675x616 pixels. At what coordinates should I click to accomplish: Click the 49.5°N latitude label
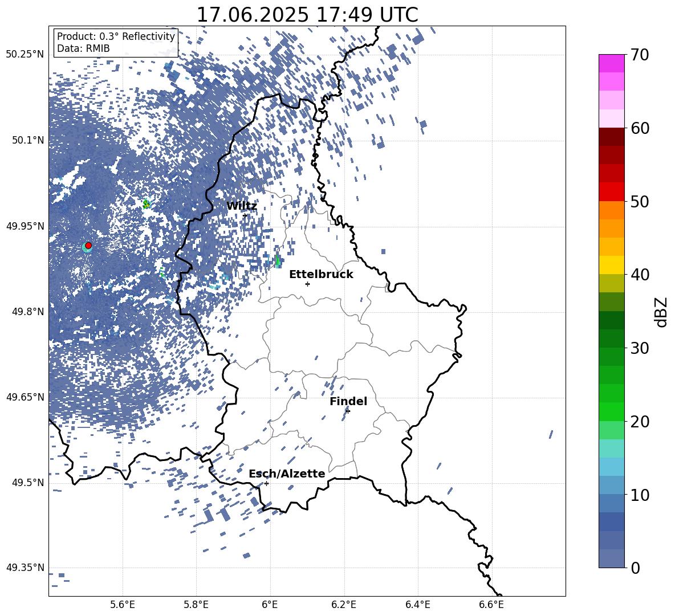(x=28, y=483)
